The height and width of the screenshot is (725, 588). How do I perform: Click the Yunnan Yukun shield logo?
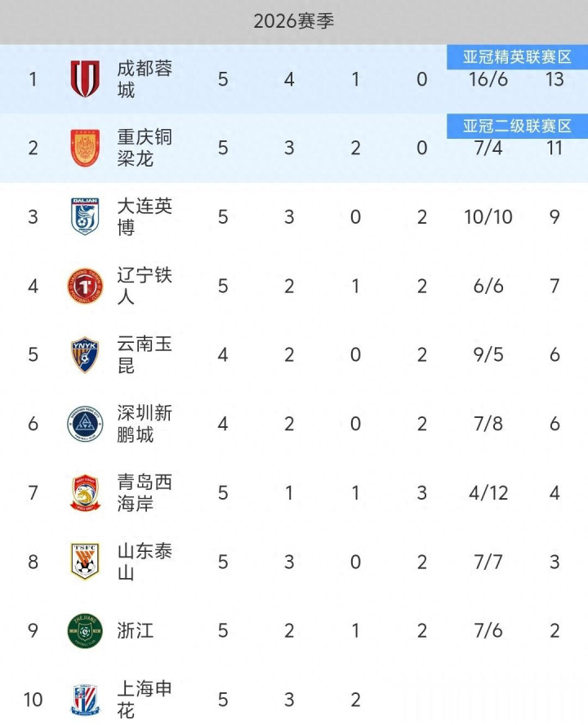click(x=85, y=355)
